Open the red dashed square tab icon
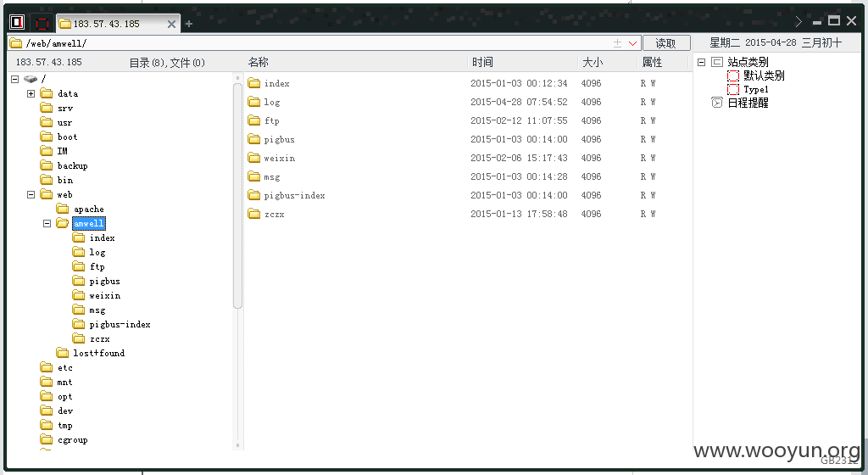Viewport: 868px width, 475px height. tap(42, 23)
